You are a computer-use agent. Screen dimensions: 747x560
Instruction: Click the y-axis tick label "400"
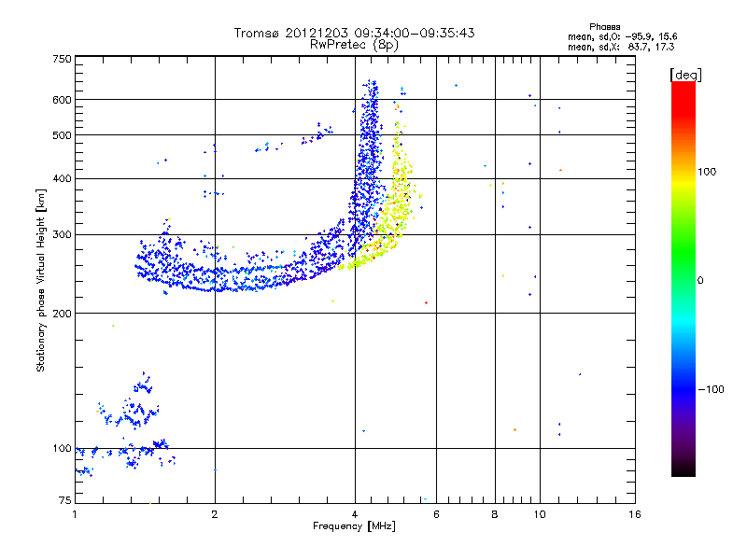62,178
